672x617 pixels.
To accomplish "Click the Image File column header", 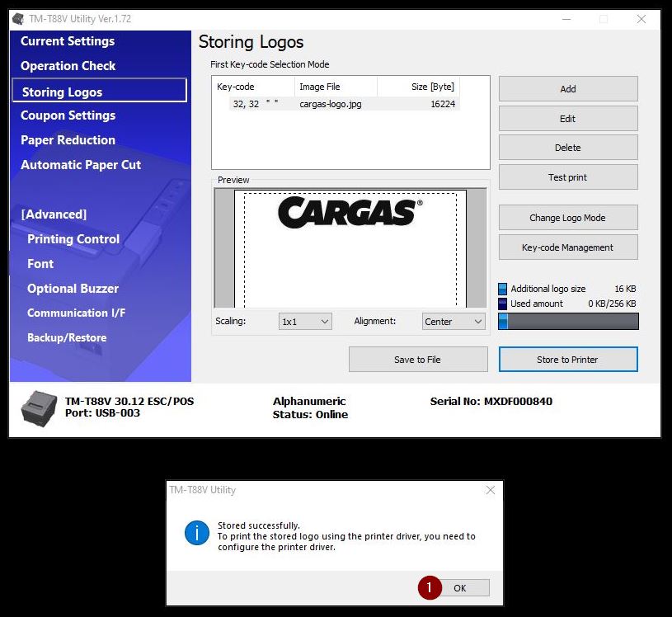I will tap(336, 87).
